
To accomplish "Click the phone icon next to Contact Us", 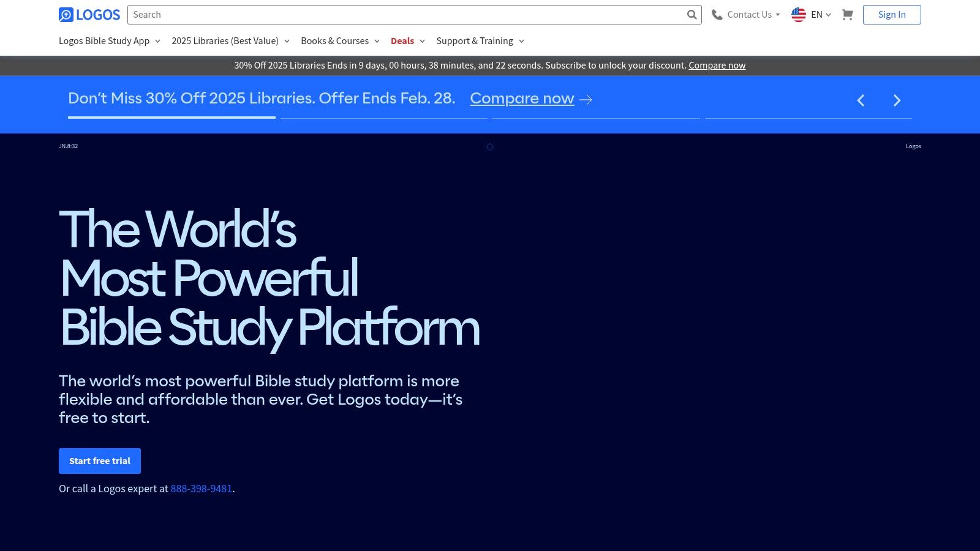I will click(x=717, y=15).
